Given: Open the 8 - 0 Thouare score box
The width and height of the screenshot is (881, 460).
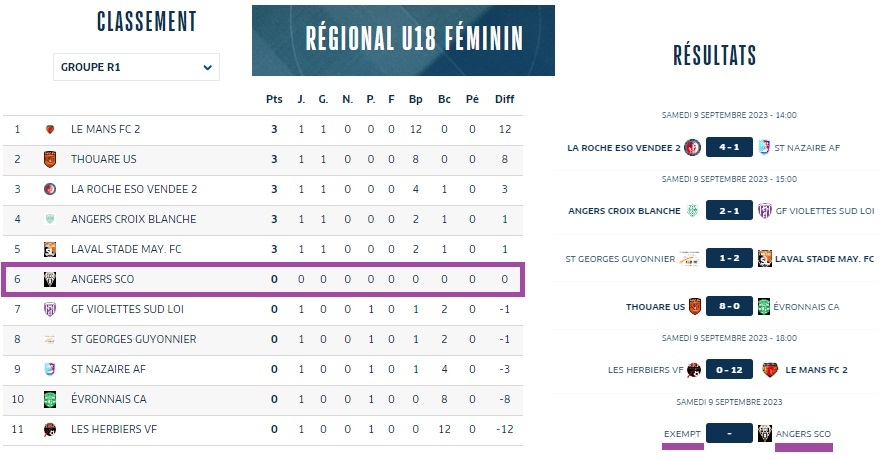Looking at the screenshot, I should click(729, 306).
